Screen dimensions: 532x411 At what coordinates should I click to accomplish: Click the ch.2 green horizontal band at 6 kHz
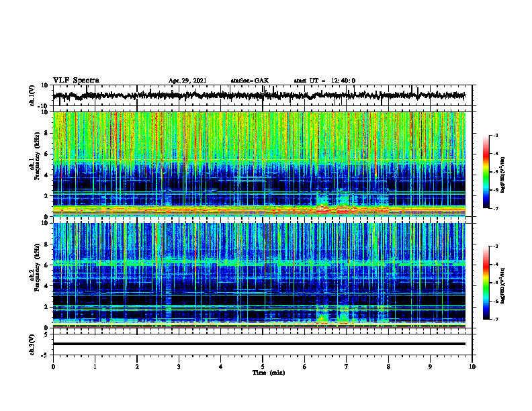tap(259, 262)
